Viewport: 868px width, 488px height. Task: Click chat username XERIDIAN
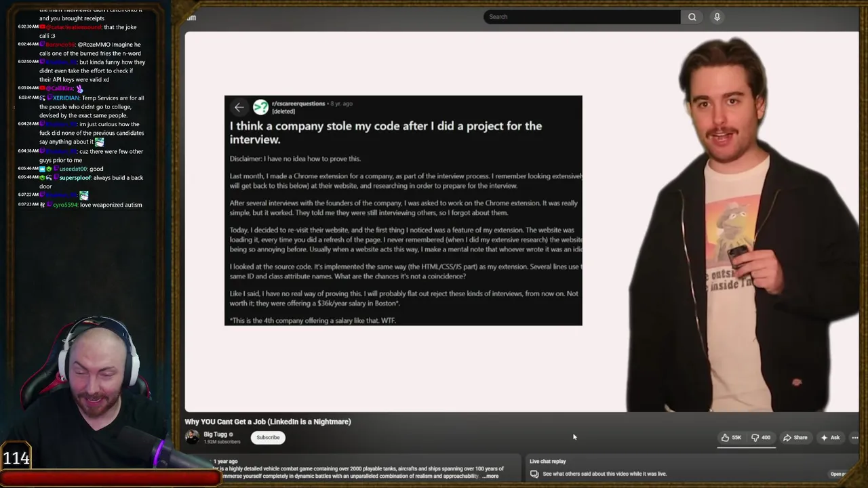click(66, 98)
